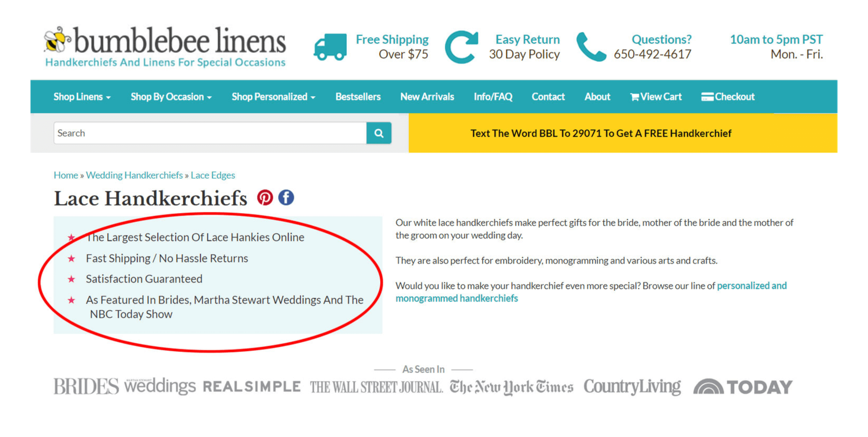Open Lace Edges breadcrumb
This screenshot has width=868, height=437.
[213, 175]
